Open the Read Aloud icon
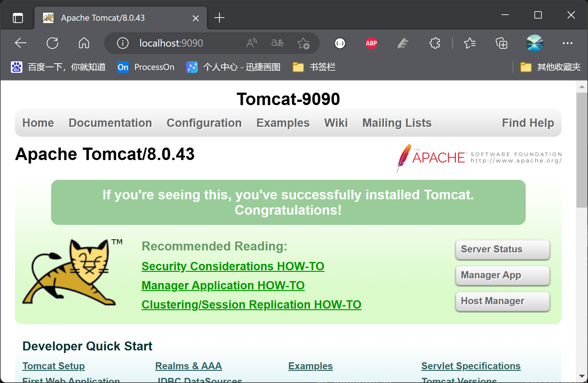The height and width of the screenshot is (383, 588). pyautogui.click(x=252, y=43)
